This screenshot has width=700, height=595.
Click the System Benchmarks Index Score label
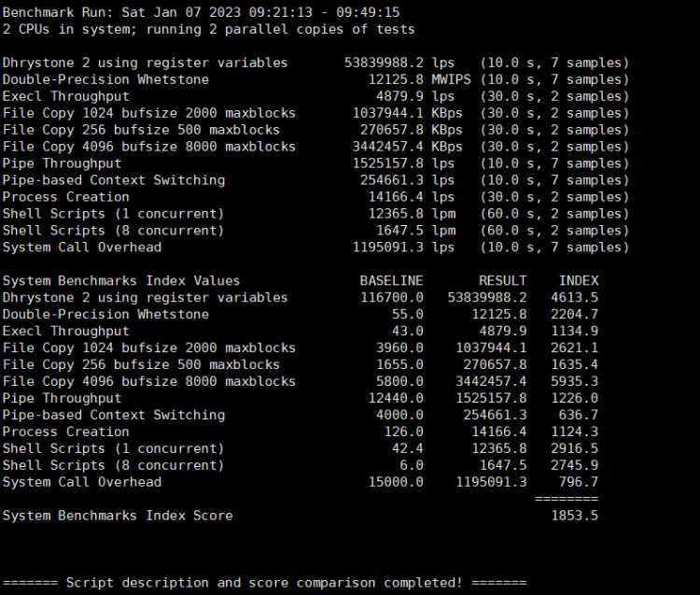tap(118, 516)
